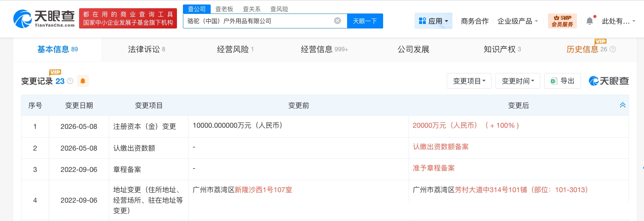Image resolution: width=644 pixels, height=221 pixels.
Task: Select value 20000万元（人民币）(+100%)
Action: 466,125
